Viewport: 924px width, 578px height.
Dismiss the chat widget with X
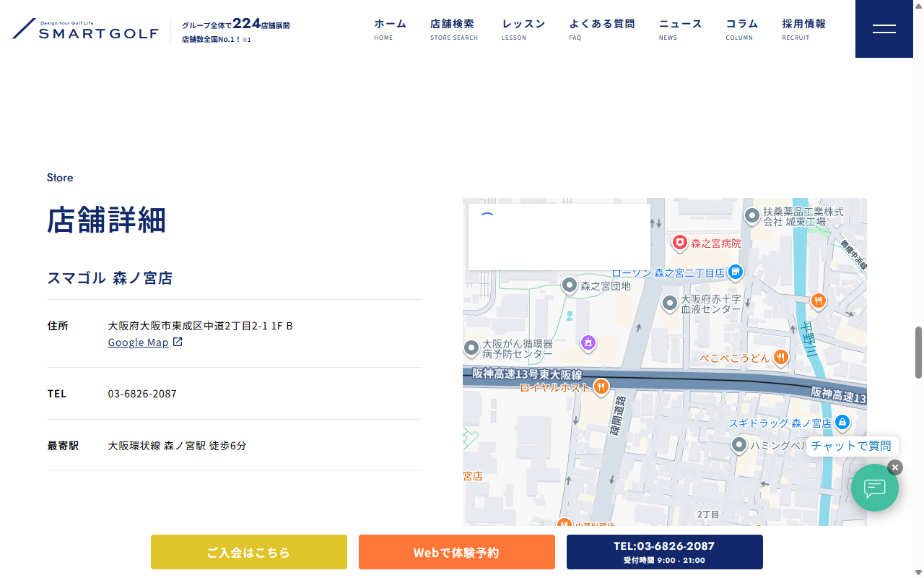click(895, 467)
